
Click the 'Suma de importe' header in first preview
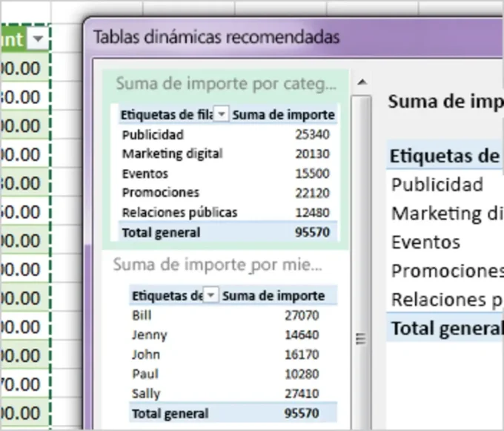(283, 115)
